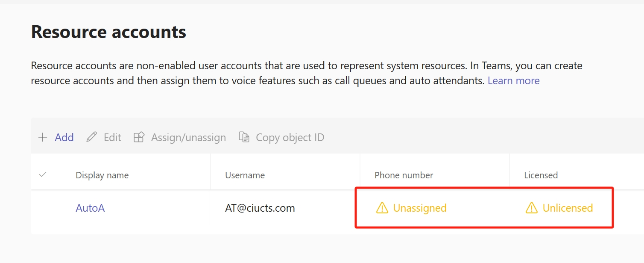Screen dimensions: 644x263
Task: Sort by the Display name column header
Action: 102,175
